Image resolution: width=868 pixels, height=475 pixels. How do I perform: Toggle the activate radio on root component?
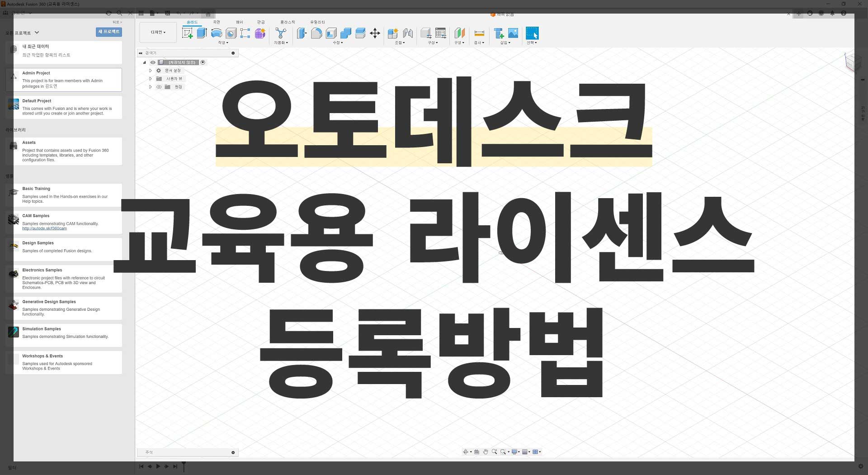(203, 62)
